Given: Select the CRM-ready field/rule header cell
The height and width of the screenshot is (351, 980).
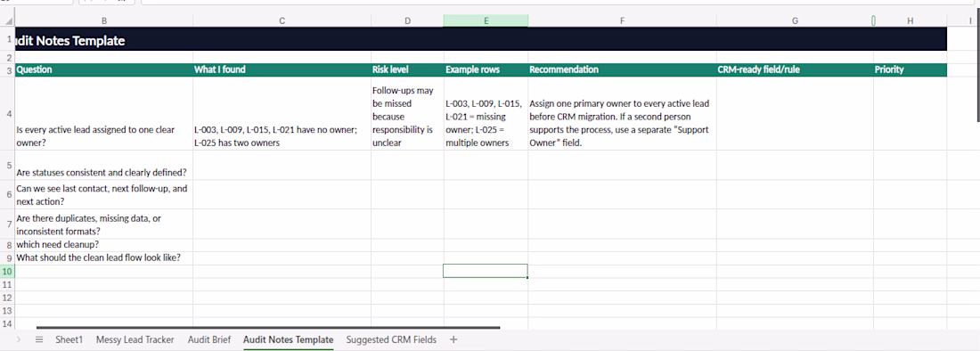Looking at the screenshot, I should pos(795,70).
